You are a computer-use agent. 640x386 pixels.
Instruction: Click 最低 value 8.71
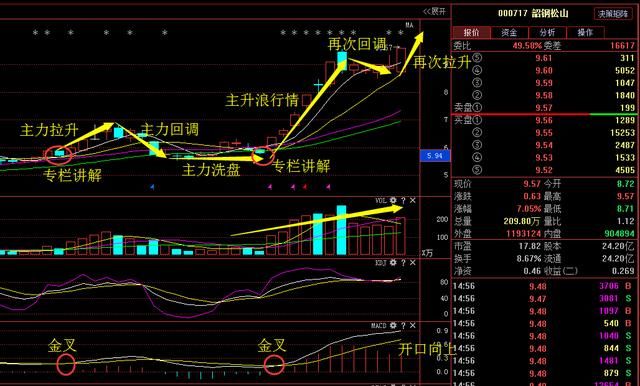pos(626,209)
